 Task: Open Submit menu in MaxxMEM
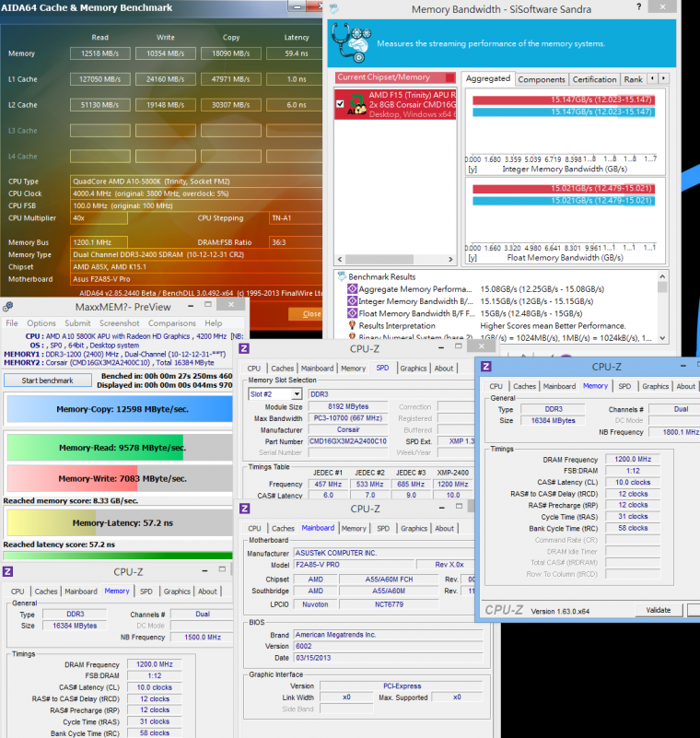pos(77,322)
